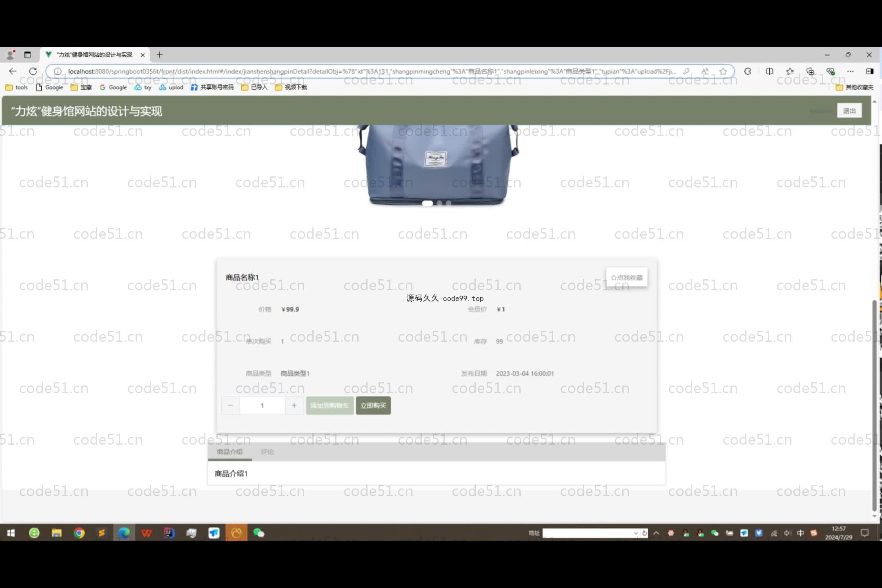Select the first carousel indicator dot
The height and width of the screenshot is (588, 882).
pyautogui.click(x=428, y=203)
